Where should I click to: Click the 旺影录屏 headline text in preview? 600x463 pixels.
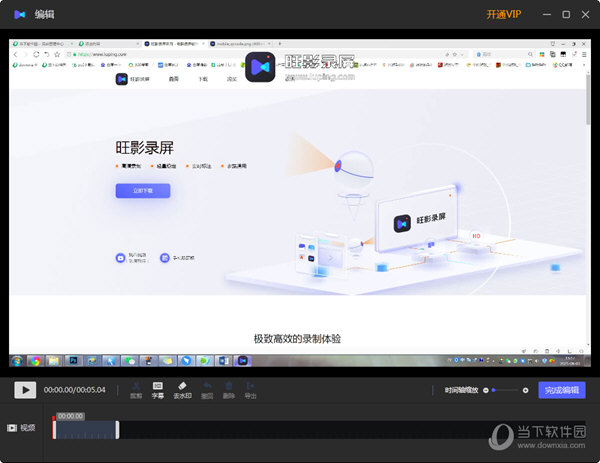[x=144, y=148]
